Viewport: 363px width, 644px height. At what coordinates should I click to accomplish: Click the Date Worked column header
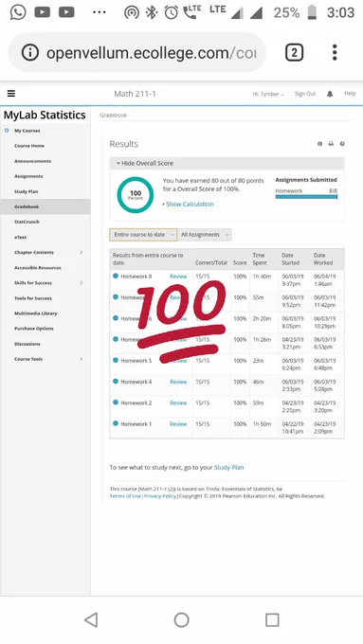tap(323, 259)
